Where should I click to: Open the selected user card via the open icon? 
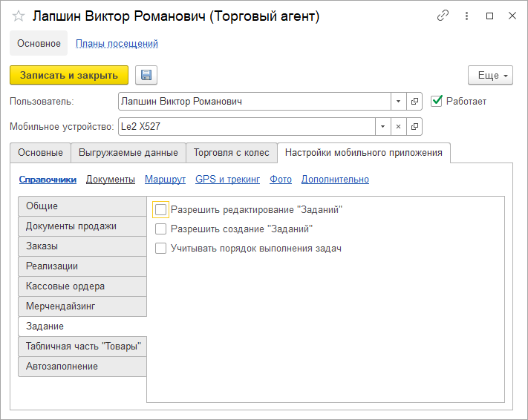point(414,101)
